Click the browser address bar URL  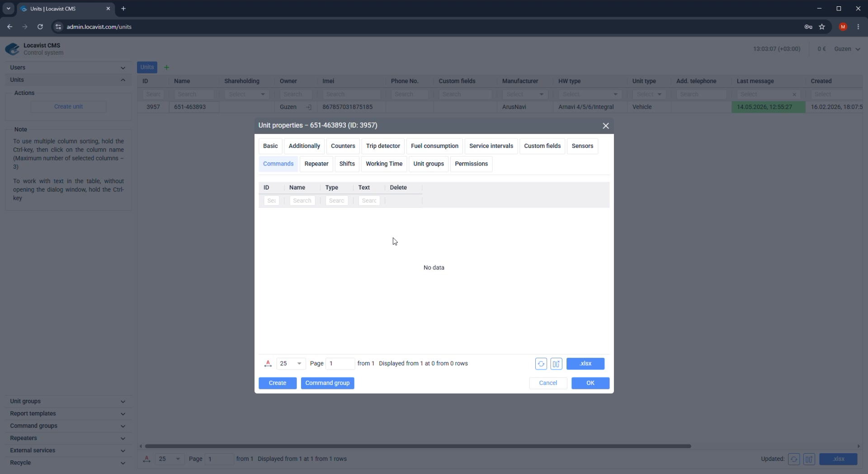click(99, 27)
